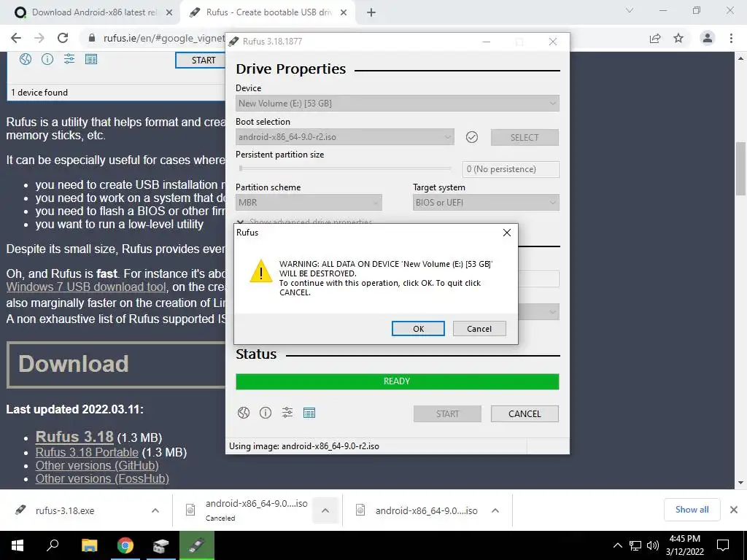Image resolution: width=747 pixels, height=560 pixels.
Task: Reload the rufus.ie page
Action: point(63,38)
